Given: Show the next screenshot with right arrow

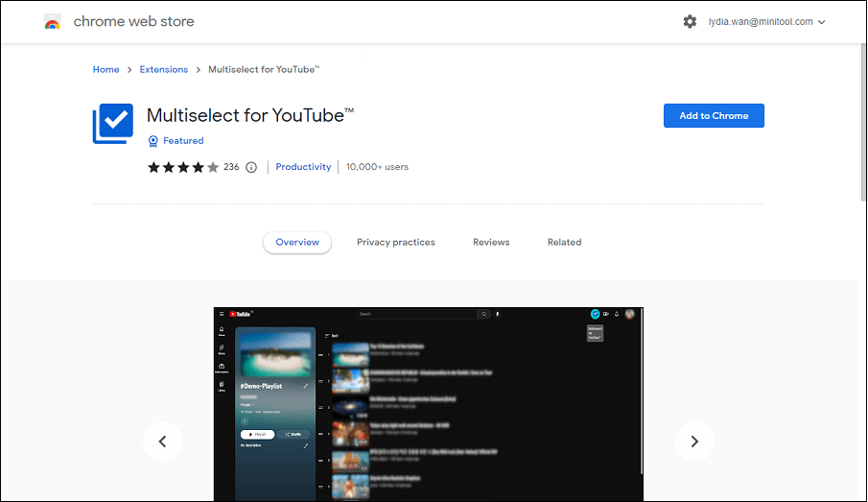Looking at the screenshot, I should coord(694,442).
